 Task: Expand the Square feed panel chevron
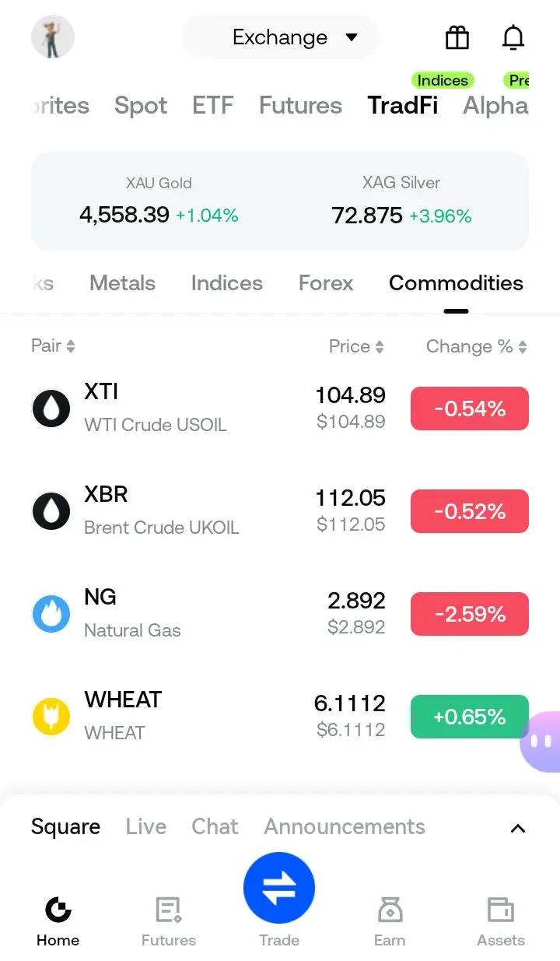tap(517, 828)
